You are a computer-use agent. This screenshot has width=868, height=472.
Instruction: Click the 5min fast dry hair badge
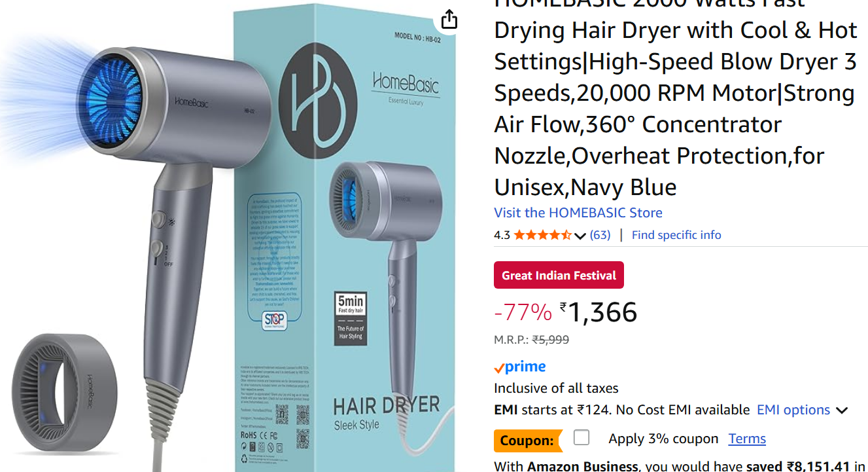[350, 318]
